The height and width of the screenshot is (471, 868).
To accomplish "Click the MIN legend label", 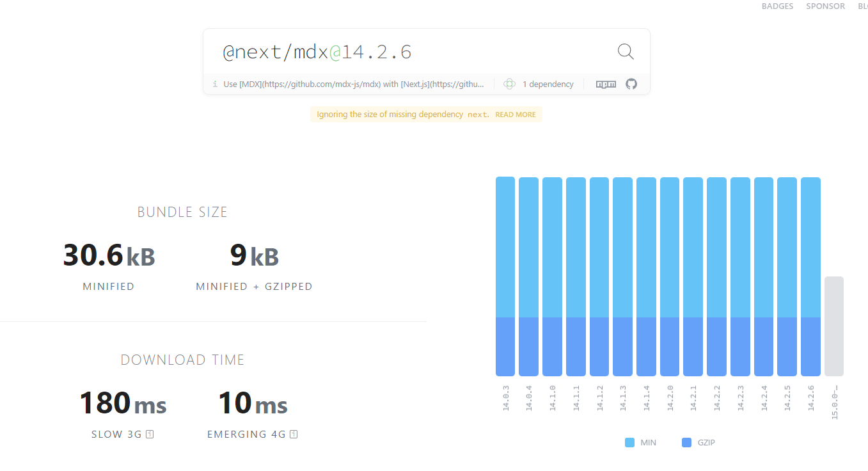I will pos(648,443).
